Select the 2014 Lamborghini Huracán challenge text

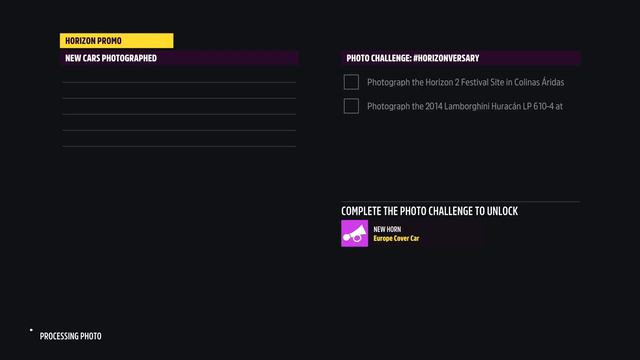click(465, 106)
